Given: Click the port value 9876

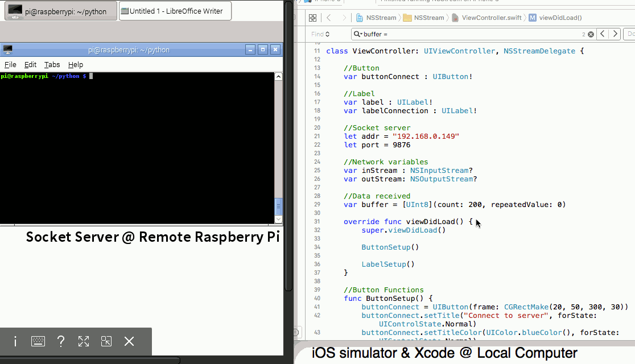Looking at the screenshot, I should [x=401, y=145].
